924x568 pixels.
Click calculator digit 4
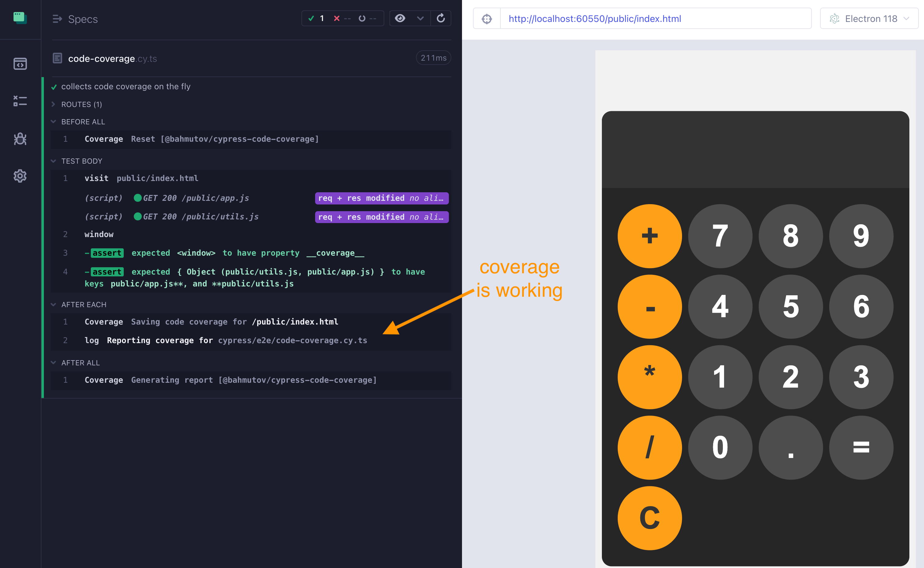[x=720, y=307]
